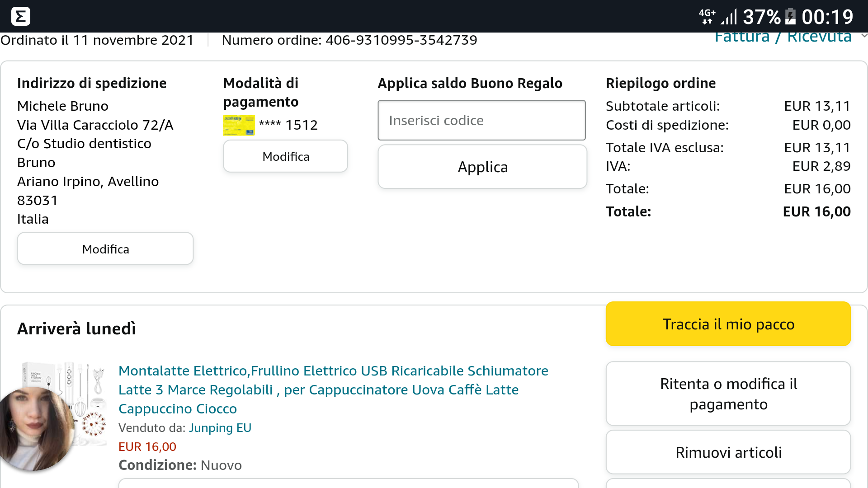This screenshot has height=488, width=868.
Task: Open the Junping EU seller link
Action: tap(220, 428)
